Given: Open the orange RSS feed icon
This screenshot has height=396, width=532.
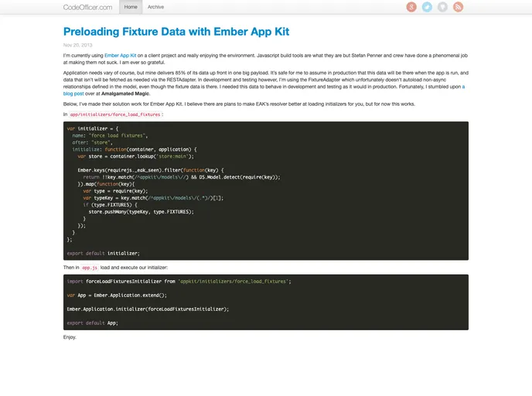Looking at the screenshot, I should [458, 7].
